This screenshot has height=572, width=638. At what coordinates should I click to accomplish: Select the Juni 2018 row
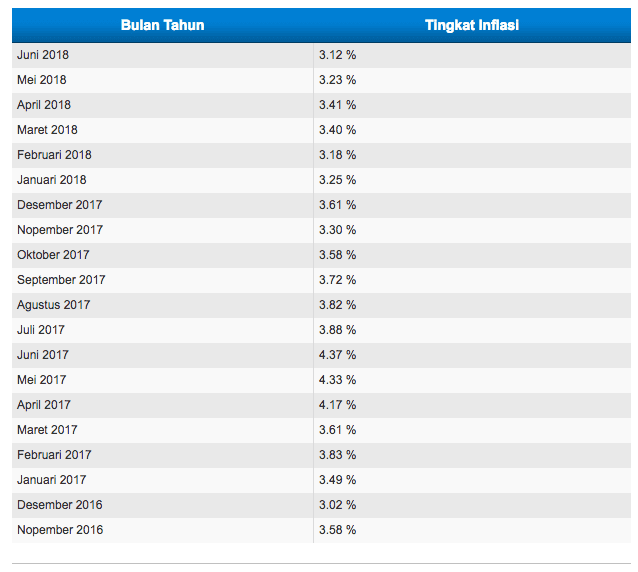(x=43, y=55)
